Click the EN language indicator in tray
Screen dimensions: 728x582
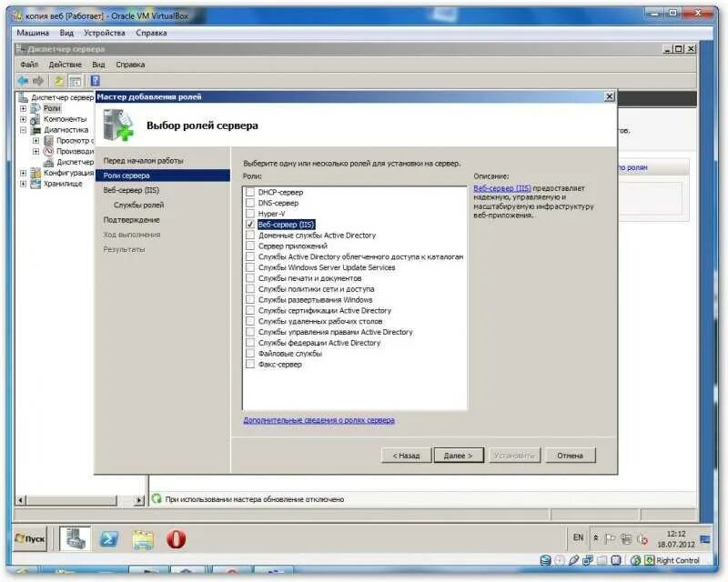click(578, 537)
